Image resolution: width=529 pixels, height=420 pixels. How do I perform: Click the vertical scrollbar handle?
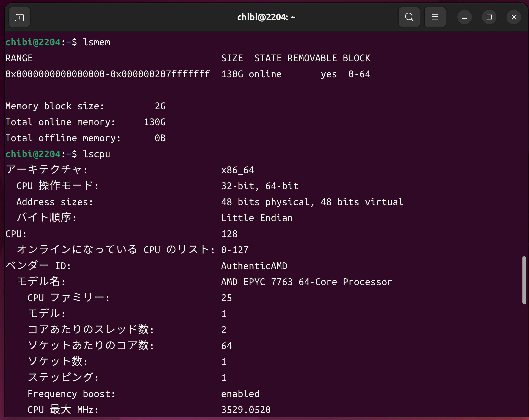tap(524, 280)
